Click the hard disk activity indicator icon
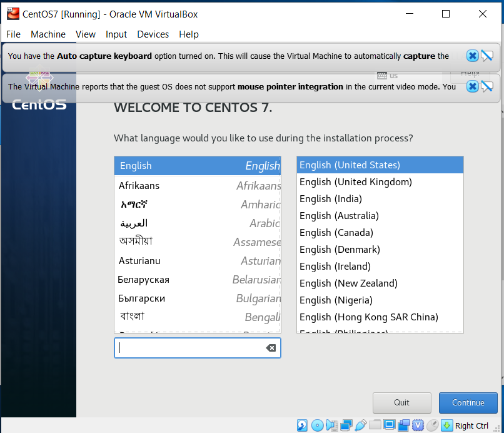 [x=302, y=425]
